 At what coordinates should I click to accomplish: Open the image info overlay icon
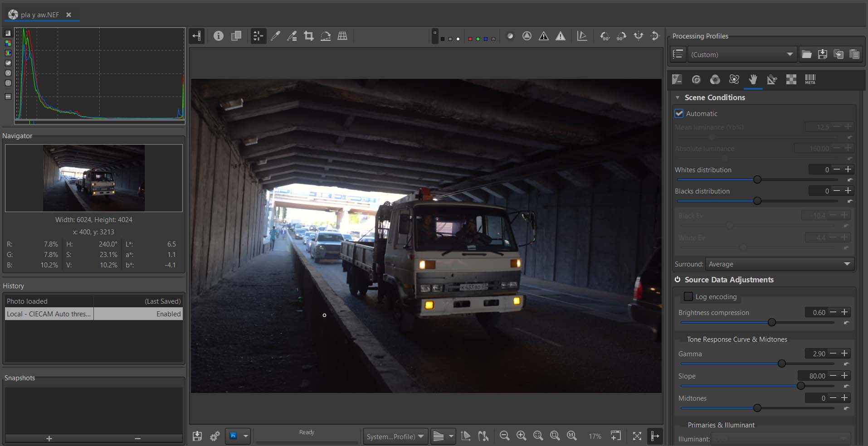click(x=219, y=36)
